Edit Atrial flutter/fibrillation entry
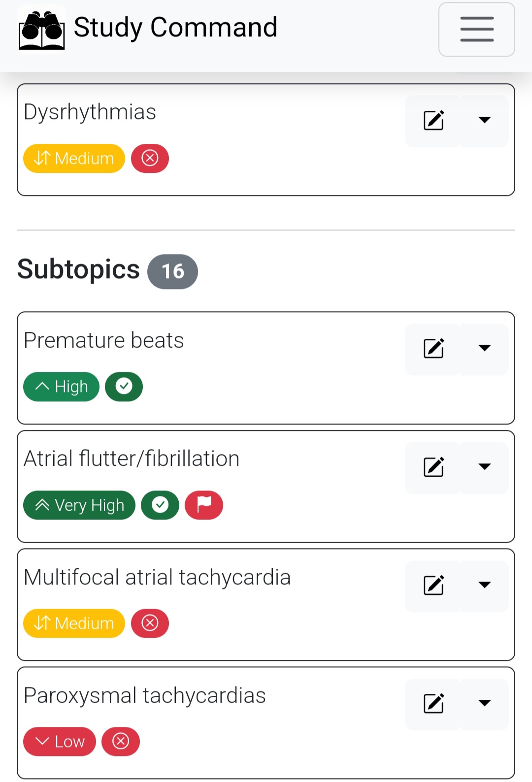The height and width of the screenshot is (782, 532). (433, 467)
